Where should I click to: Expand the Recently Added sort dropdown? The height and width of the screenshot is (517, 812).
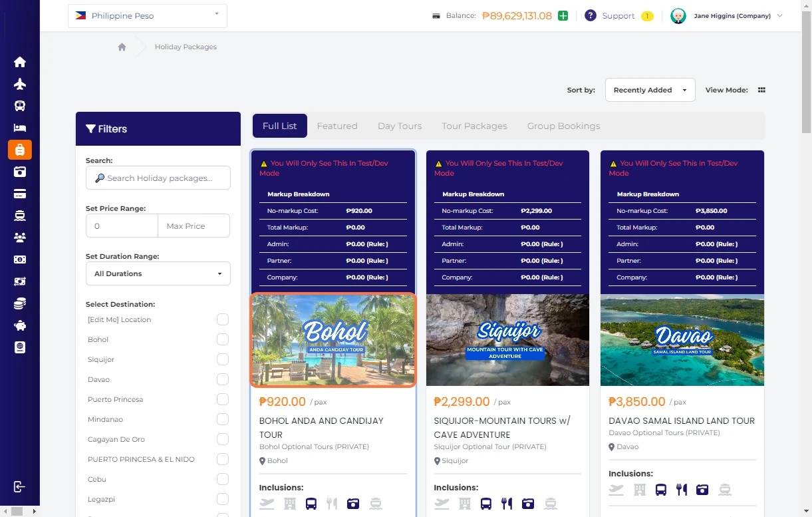(649, 90)
